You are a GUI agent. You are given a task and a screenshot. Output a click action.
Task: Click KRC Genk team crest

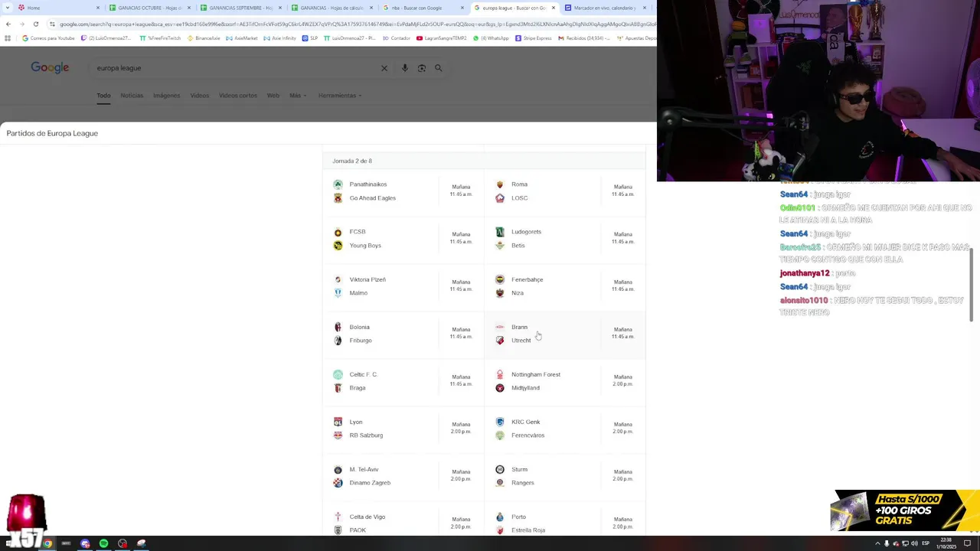pyautogui.click(x=500, y=422)
